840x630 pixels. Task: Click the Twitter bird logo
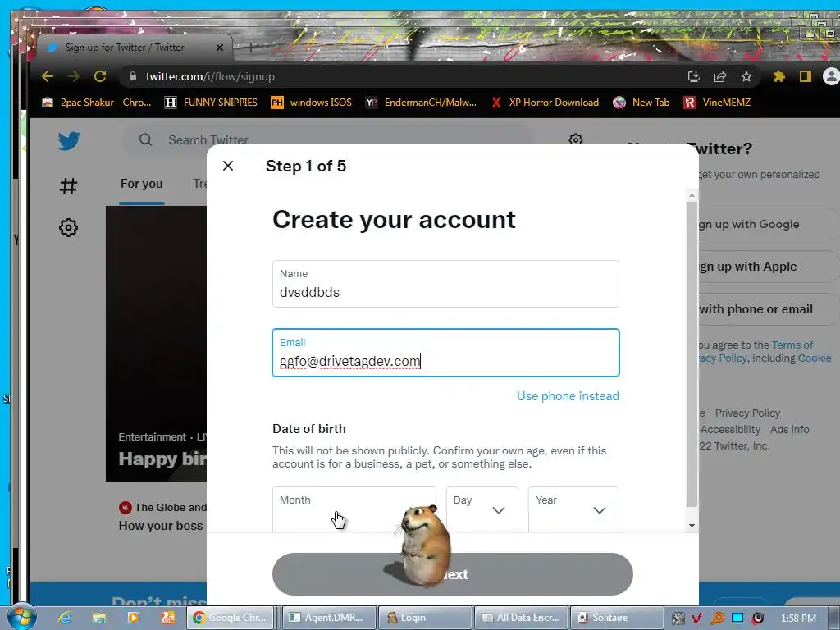click(69, 140)
